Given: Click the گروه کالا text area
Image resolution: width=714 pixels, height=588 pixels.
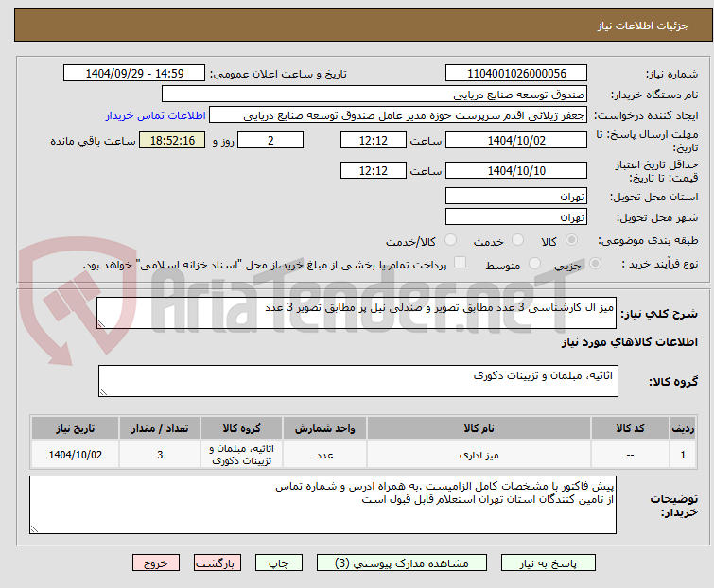Looking at the screenshot, I should [x=358, y=381].
